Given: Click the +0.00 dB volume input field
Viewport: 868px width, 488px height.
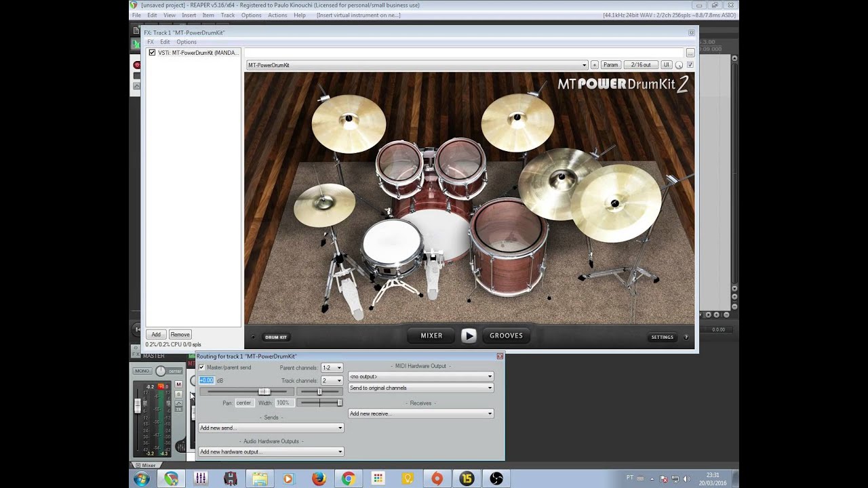Looking at the screenshot, I should point(206,380).
